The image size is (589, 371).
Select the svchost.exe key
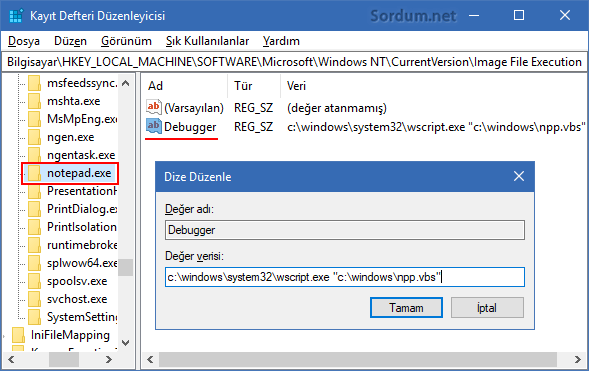coord(77,299)
